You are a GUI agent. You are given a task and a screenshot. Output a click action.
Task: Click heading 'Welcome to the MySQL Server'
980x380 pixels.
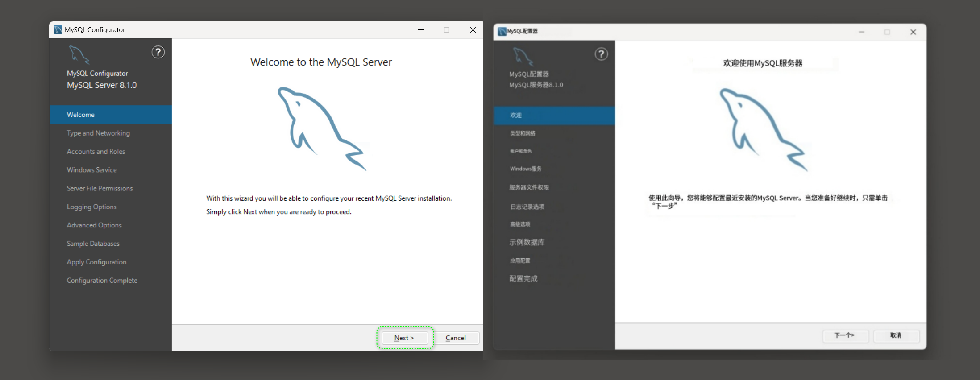pyautogui.click(x=321, y=62)
